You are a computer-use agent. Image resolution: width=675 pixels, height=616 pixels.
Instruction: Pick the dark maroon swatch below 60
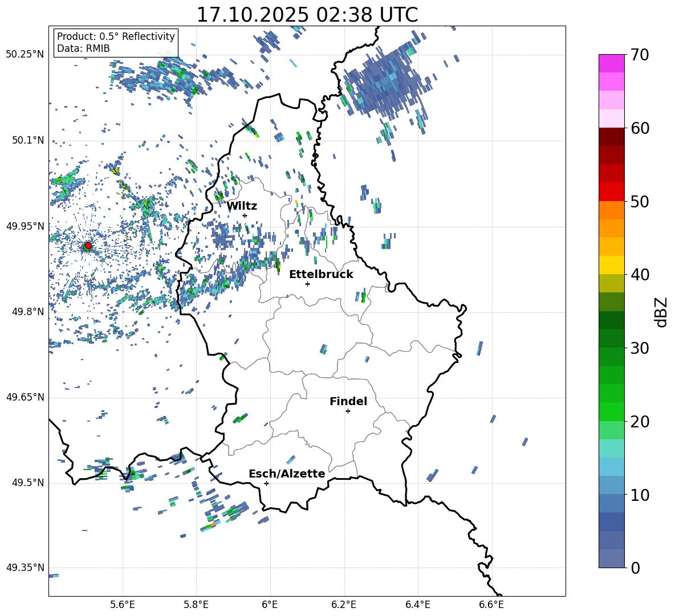(x=612, y=137)
